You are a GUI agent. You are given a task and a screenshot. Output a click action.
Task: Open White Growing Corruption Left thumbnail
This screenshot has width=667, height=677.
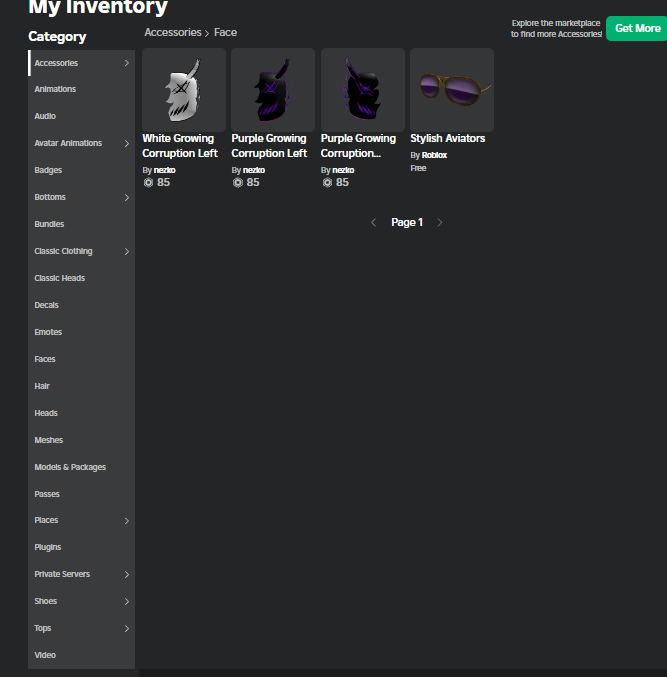click(x=184, y=90)
